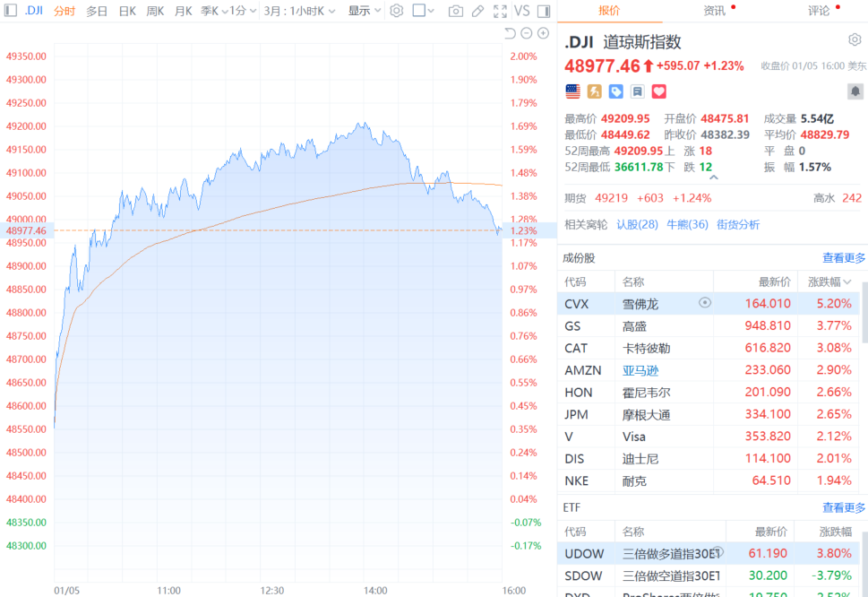Screen dimensions: 868x597
Task: Zoom out chart with minus icon
Action: coord(527,33)
